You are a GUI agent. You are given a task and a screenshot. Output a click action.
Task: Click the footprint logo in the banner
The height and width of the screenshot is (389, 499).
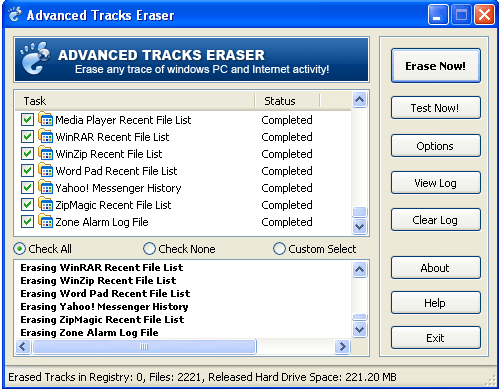[x=35, y=58]
